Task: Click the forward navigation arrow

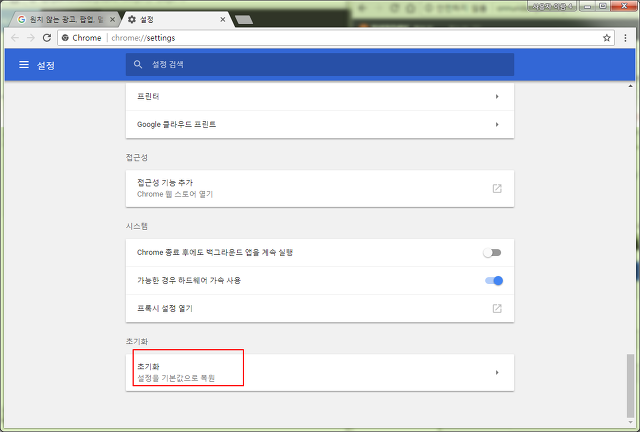Action: pyautogui.click(x=31, y=38)
